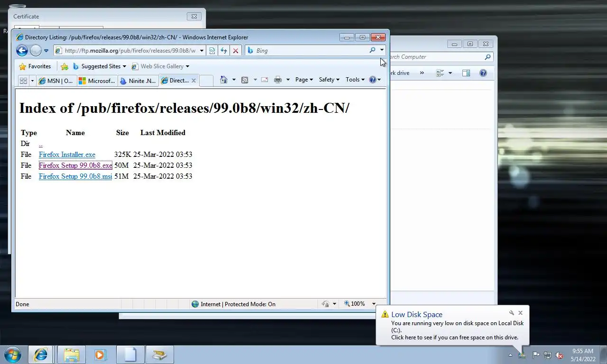
Task: Expand the Suggested Sites dropdown arrow
Action: point(124,66)
